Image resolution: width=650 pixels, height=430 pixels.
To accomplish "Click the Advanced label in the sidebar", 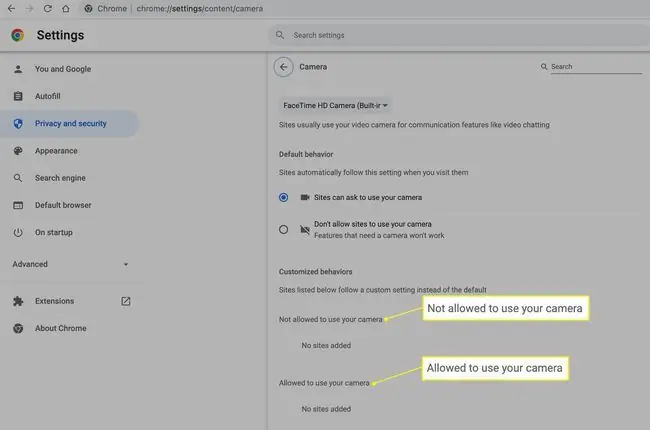I will (30, 265).
